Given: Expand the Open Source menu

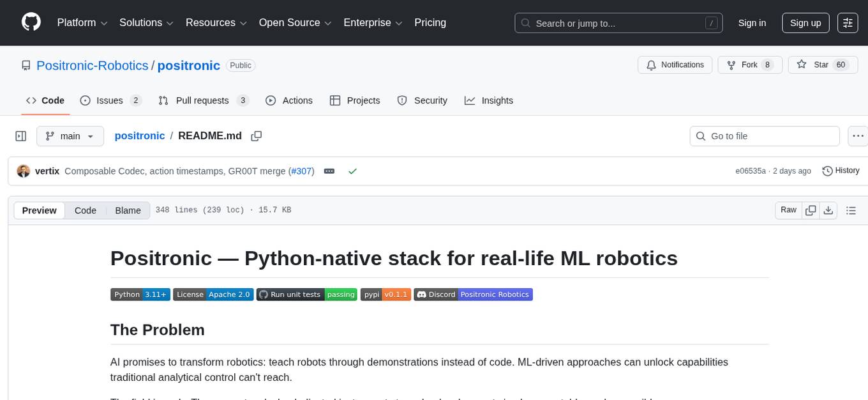Looking at the screenshot, I should click(x=294, y=23).
